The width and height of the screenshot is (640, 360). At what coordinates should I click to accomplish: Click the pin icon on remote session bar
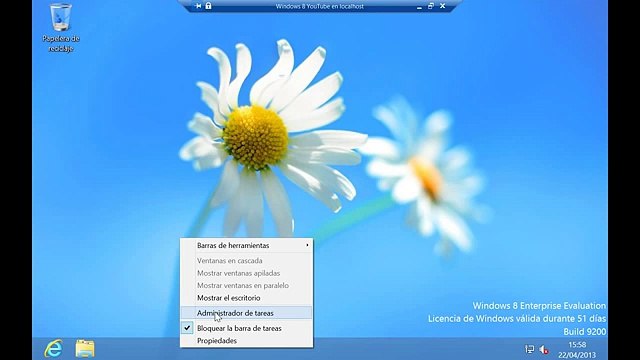tap(198, 6)
